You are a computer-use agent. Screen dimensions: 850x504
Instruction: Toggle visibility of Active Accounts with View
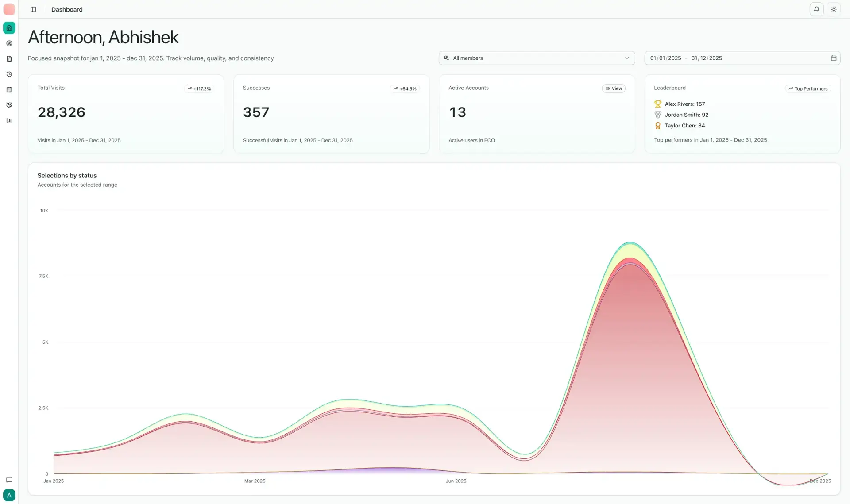coord(614,88)
